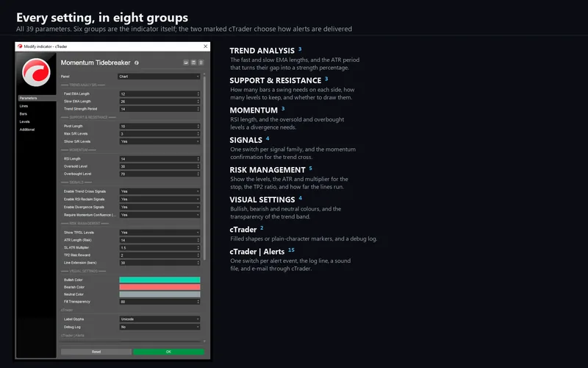Switch to the Bars tab
588x368 pixels.
[x=24, y=114]
